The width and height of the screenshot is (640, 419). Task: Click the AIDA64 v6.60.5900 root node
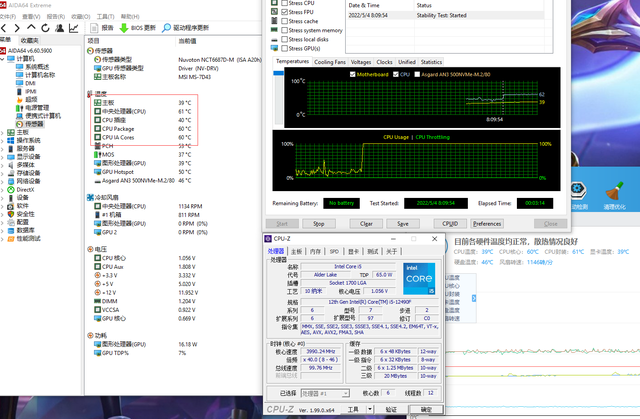[26, 51]
